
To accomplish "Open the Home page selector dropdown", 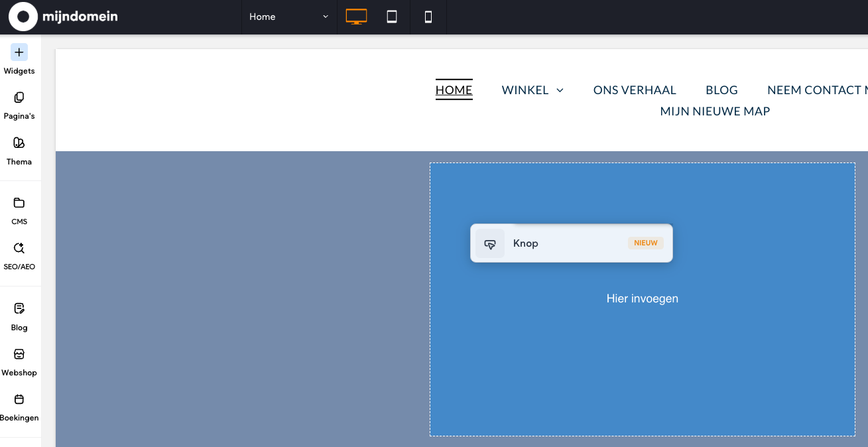I will (288, 17).
